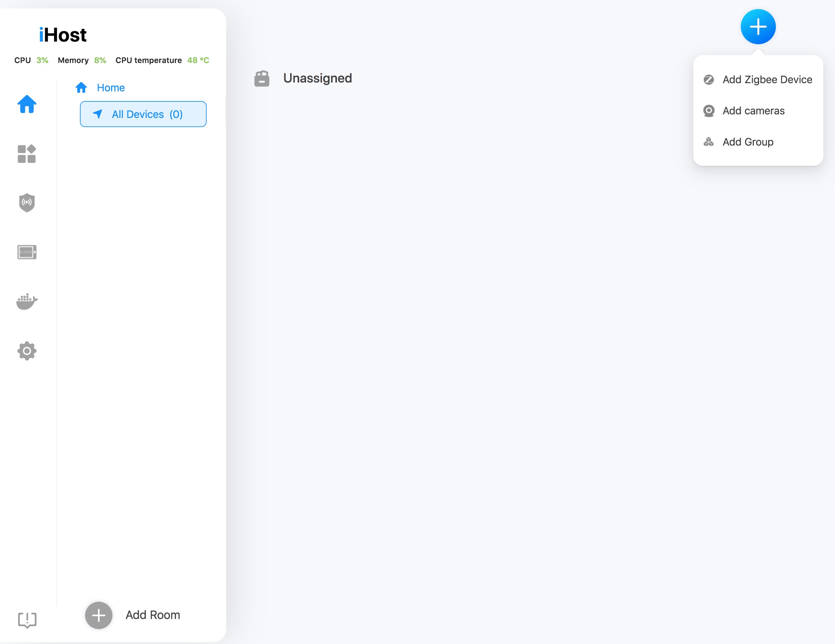Click the Unassigned room header
Screen dimensions: 835x644
pyautogui.click(x=317, y=78)
